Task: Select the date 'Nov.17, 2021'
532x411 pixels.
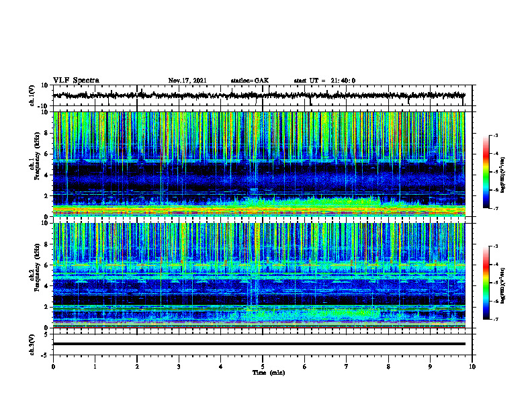Action: (187, 81)
